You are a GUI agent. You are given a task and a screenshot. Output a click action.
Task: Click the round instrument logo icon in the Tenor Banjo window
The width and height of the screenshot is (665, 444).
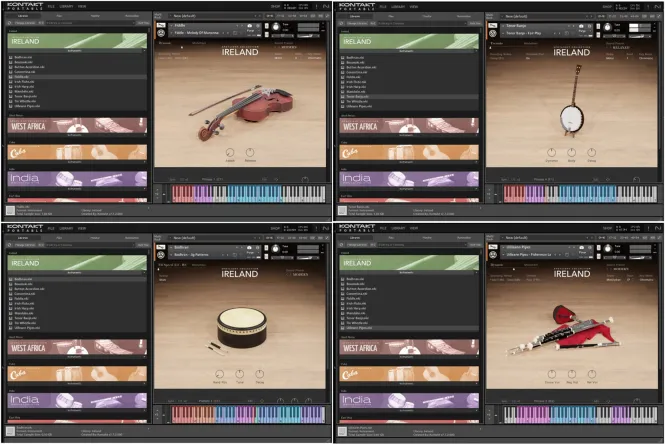[493, 33]
